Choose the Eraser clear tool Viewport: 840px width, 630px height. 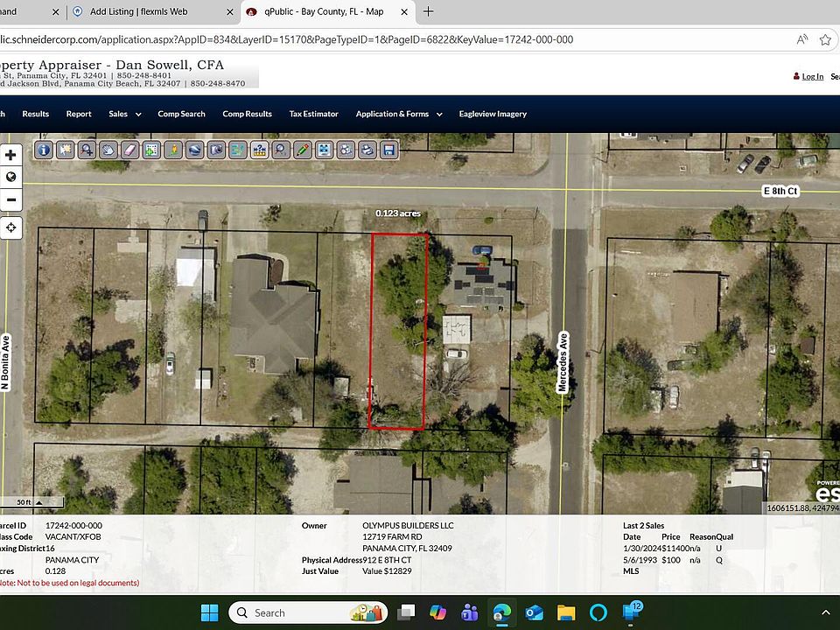click(129, 150)
